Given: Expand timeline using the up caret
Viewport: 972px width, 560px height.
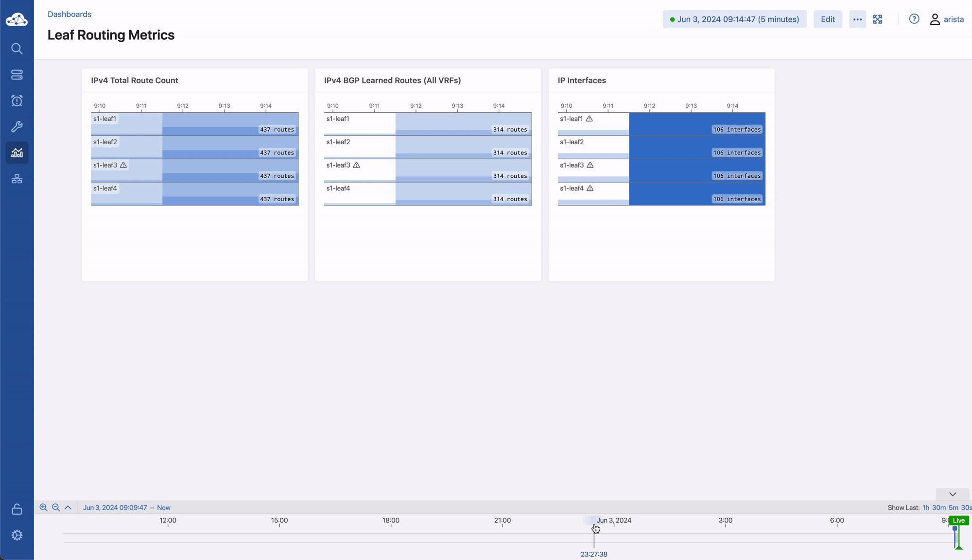Looking at the screenshot, I should (x=68, y=508).
